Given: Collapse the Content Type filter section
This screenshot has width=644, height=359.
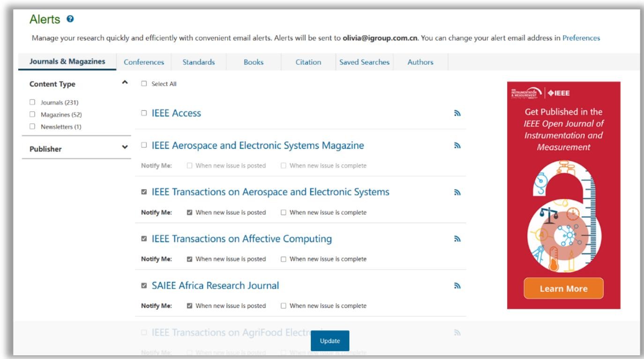Looking at the screenshot, I should click(x=124, y=83).
